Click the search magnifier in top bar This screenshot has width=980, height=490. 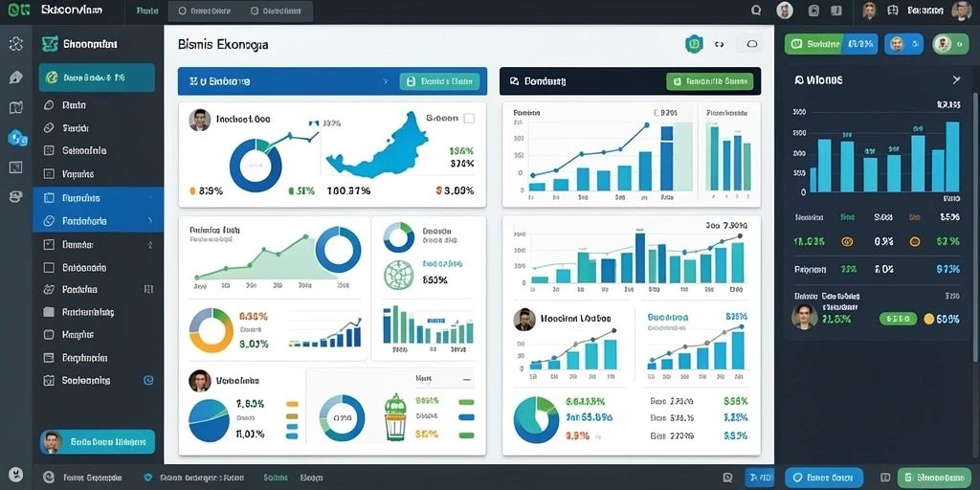point(756,11)
